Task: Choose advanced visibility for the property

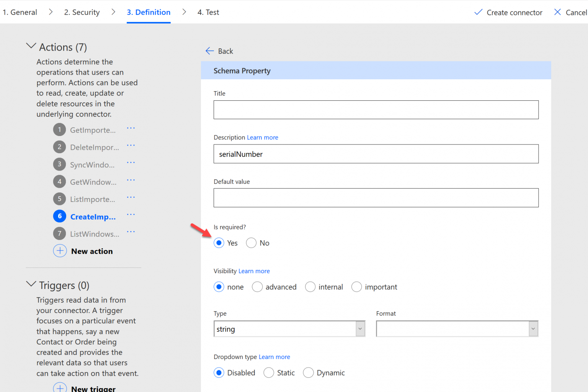Action: point(257,287)
